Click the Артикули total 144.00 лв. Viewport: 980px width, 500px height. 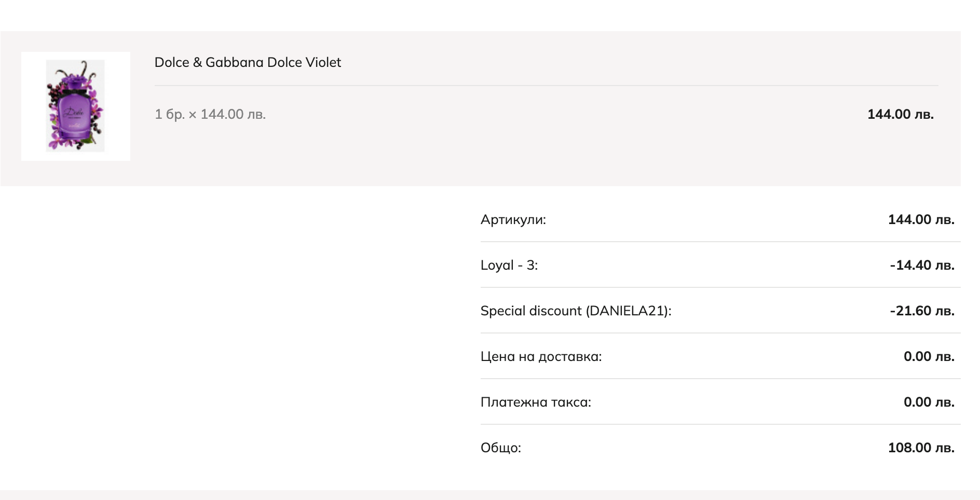(x=921, y=219)
